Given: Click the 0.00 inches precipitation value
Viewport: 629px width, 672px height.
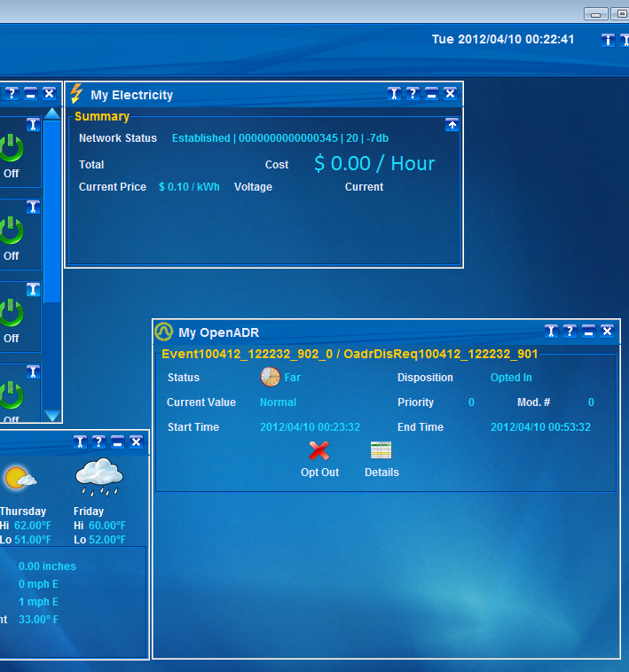Looking at the screenshot, I should [x=47, y=567].
